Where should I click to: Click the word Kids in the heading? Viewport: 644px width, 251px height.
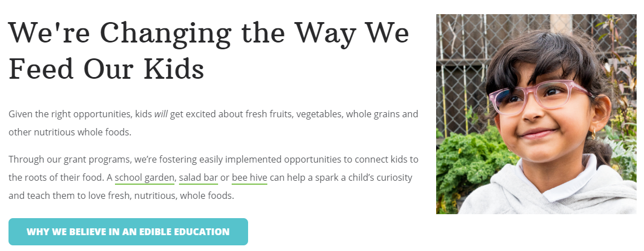click(174, 69)
